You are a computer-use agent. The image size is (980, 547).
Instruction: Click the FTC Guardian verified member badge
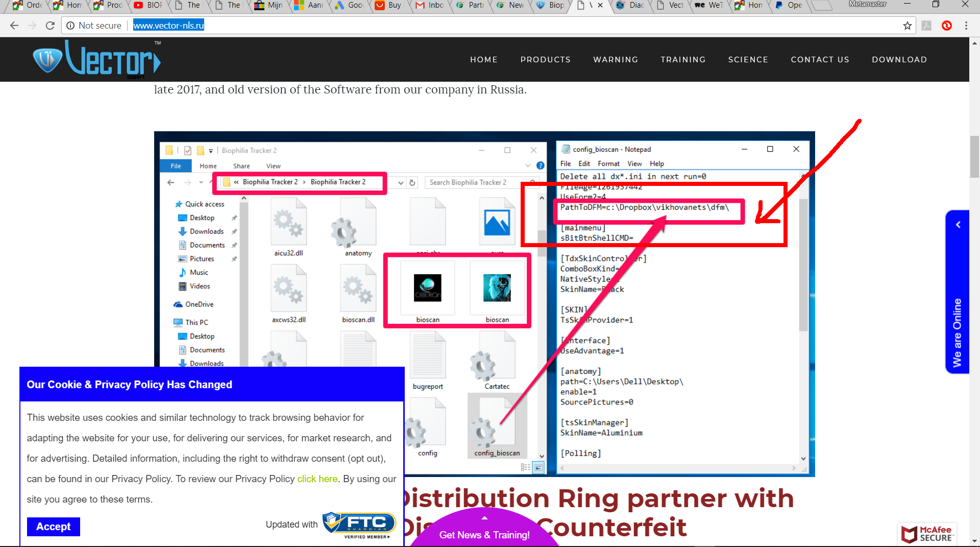[x=360, y=525]
